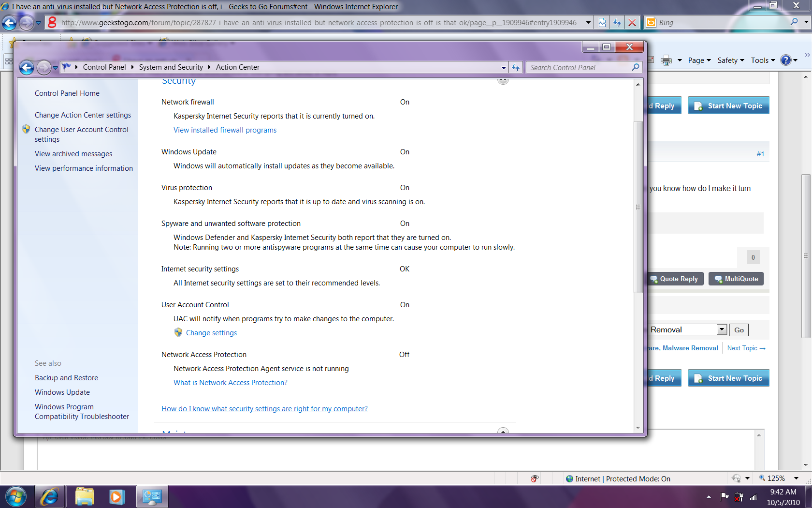Click the Action Center flag address icon
The width and height of the screenshot is (812, 508).
point(66,67)
